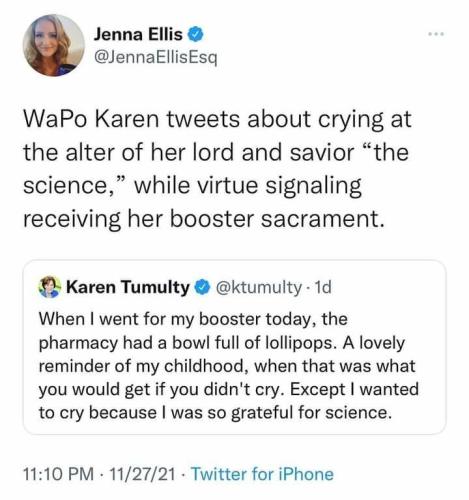Click the 'booster sacrament' line of tweet

[x=204, y=219]
